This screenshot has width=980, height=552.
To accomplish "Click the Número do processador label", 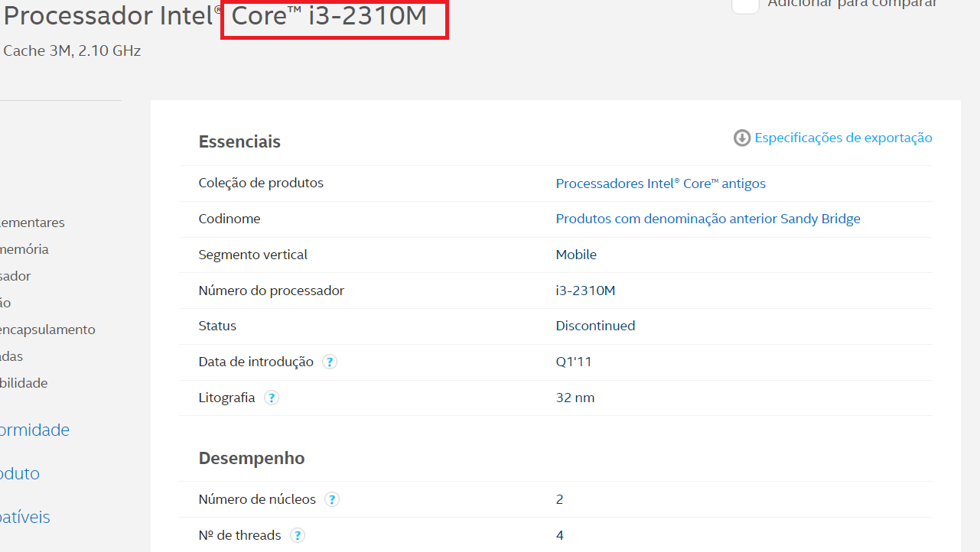I will [272, 291].
